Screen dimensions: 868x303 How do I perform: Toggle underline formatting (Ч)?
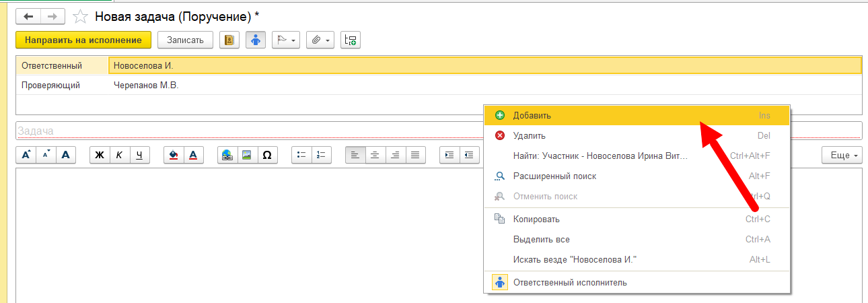(x=139, y=155)
